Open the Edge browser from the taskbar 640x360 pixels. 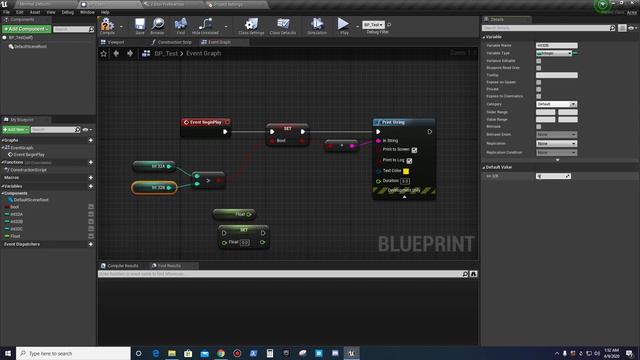click(x=156, y=353)
